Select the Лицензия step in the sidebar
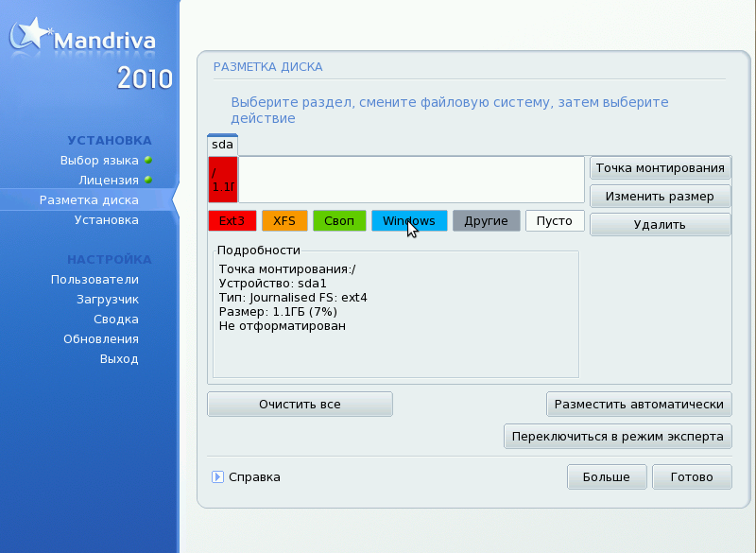Screen dimensions: 756x553 click(109, 181)
